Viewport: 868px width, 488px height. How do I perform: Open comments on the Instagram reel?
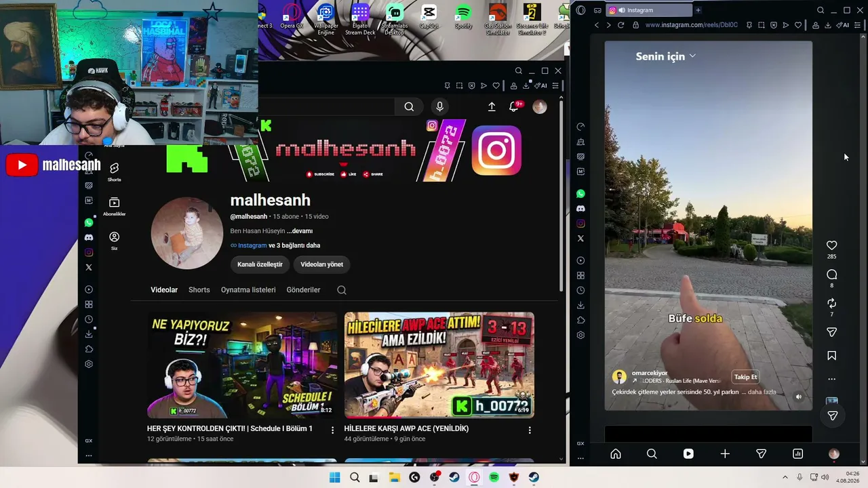pos(831,274)
